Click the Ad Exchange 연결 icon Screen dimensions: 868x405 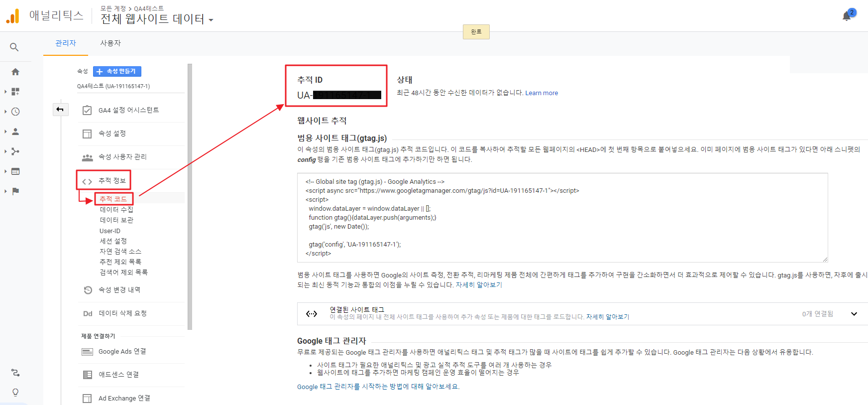[x=87, y=398]
